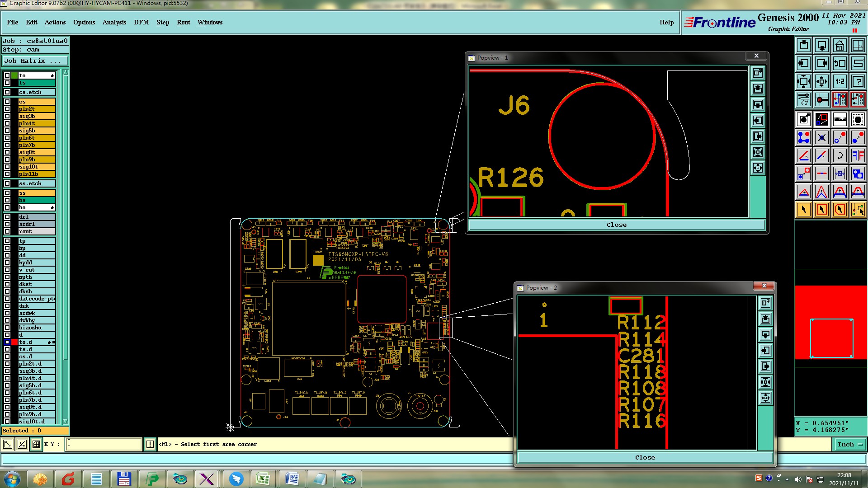Click the pan up arrow icon

coord(804,45)
